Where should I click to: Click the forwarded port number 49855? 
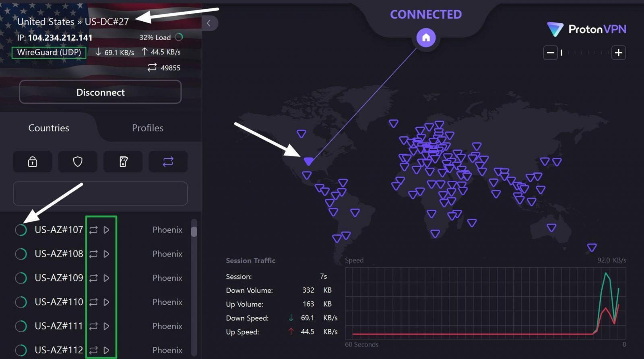click(x=170, y=68)
